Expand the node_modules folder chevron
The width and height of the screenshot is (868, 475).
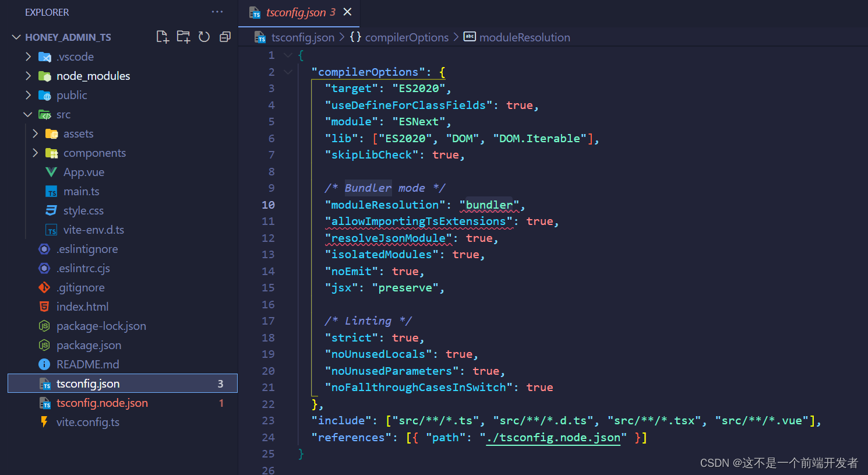28,76
